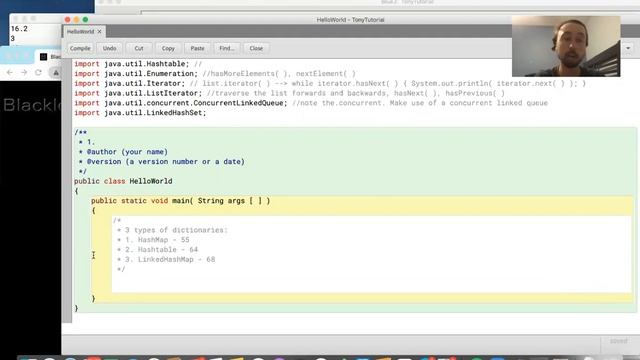Screen dimensions: 640x360
Task: Click the Cut button
Action: 139,48
